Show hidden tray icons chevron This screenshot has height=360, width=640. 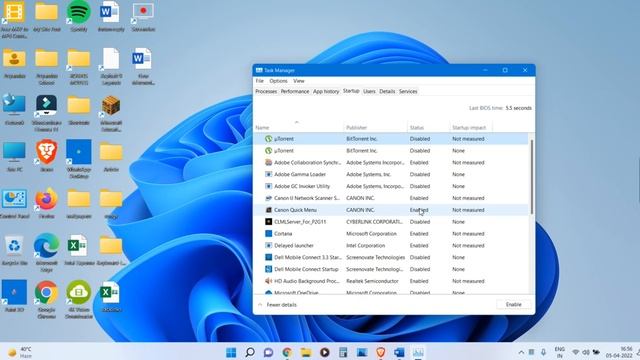[521, 352]
